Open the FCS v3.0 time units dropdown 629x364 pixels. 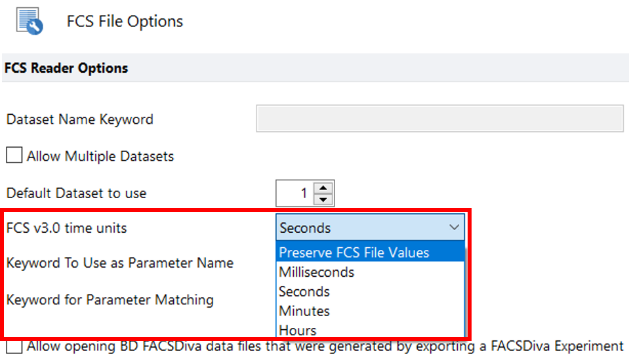click(x=370, y=228)
